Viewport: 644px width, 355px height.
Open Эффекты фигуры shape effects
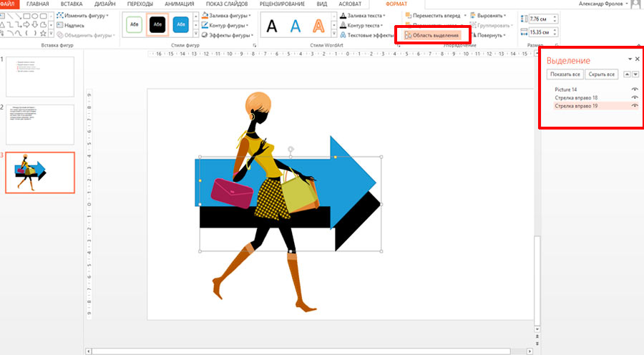coord(227,35)
